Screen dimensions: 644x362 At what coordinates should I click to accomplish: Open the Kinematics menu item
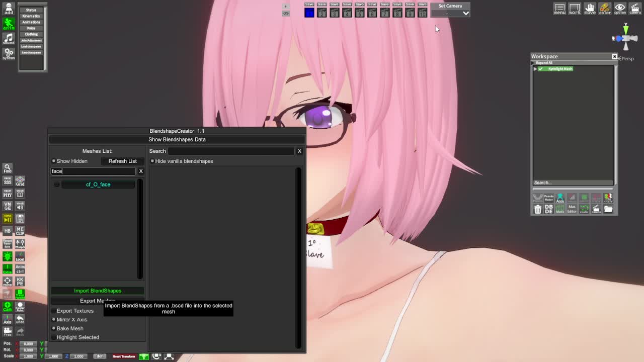tap(31, 16)
